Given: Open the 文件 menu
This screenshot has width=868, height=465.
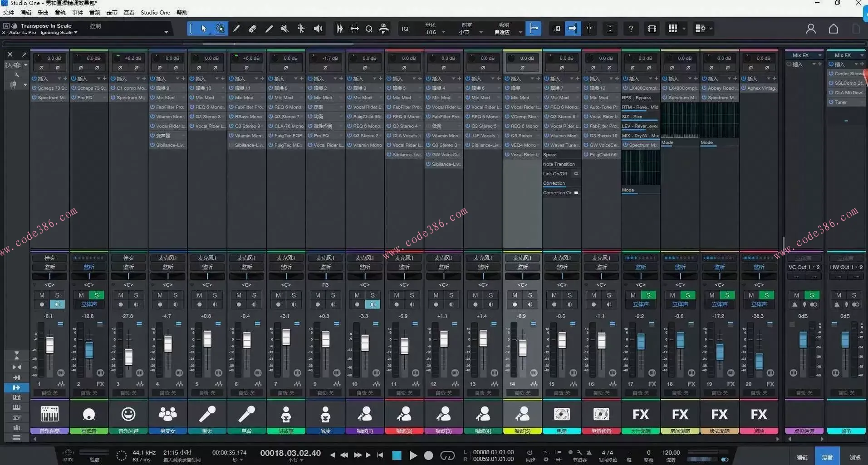Looking at the screenshot, I should pos(8,12).
